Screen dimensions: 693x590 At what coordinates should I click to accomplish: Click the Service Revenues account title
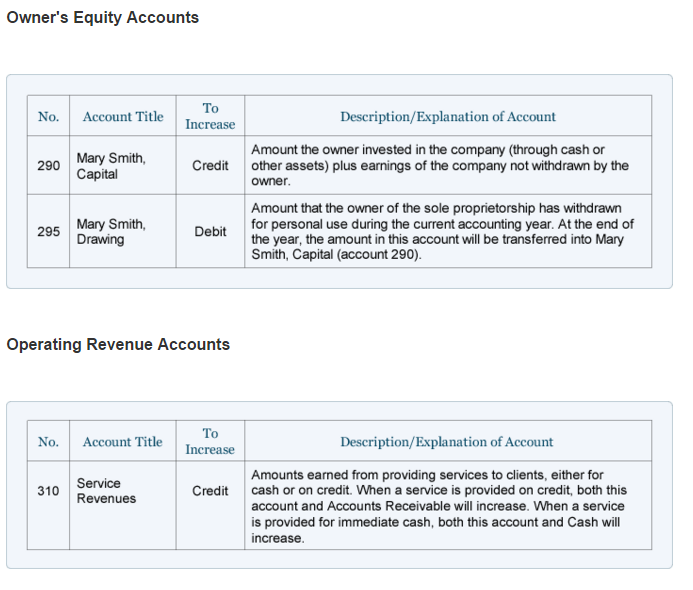(105, 491)
